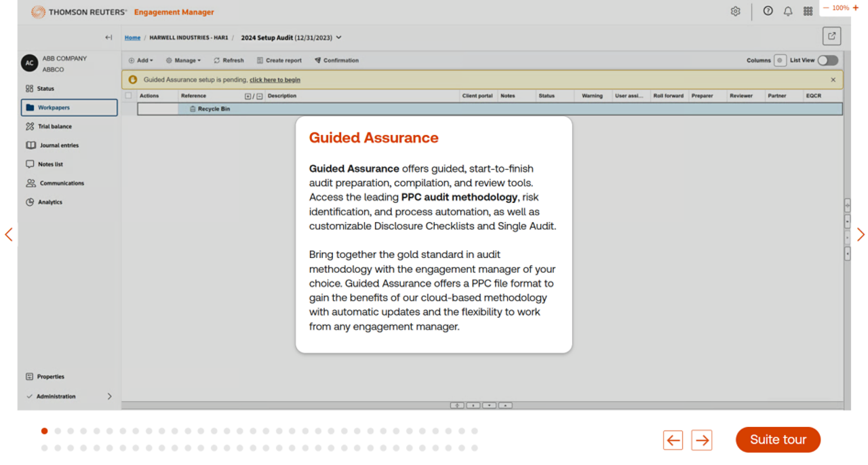The height and width of the screenshot is (465, 868).
Task: Open the Analytics menu item
Action: [x=50, y=202]
